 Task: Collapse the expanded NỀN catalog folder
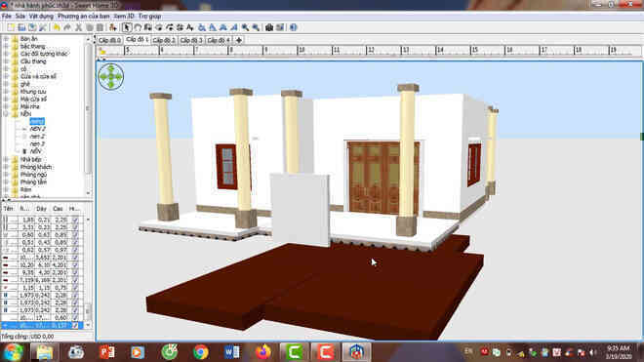tap(6, 114)
